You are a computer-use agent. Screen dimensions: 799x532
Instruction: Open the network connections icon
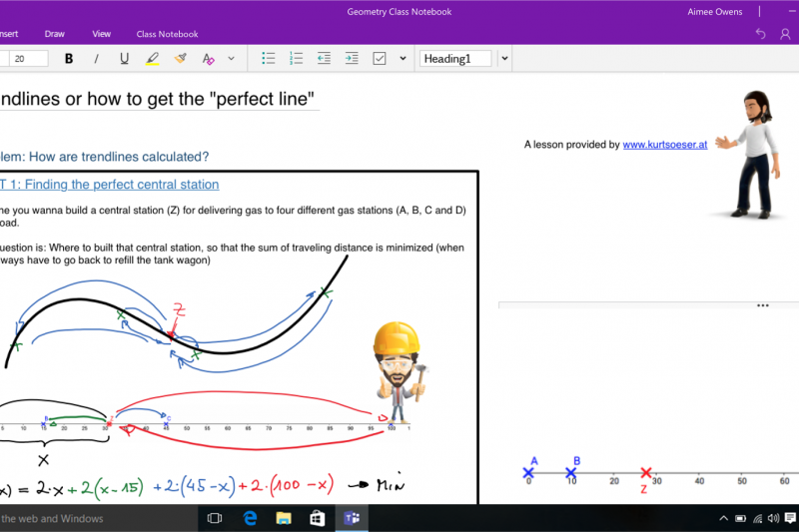pos(758,518)
